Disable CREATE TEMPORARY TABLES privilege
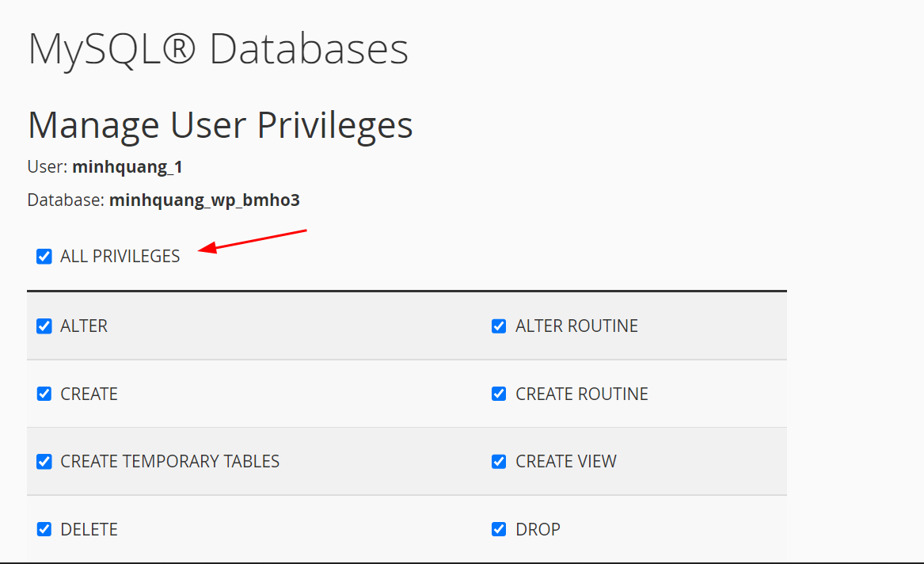This screenshot has height=564, width=924. click(44, 461)
